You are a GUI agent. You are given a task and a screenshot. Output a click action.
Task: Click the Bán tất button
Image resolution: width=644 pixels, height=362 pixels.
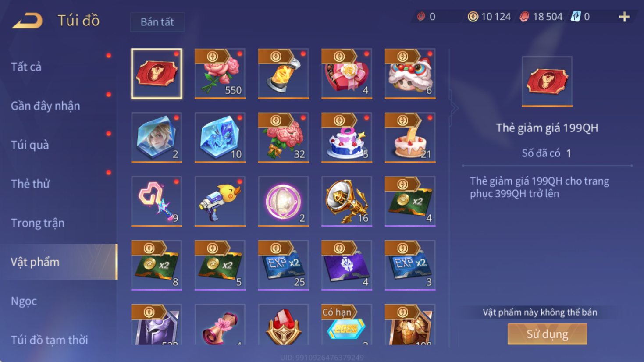coord(157,22)
